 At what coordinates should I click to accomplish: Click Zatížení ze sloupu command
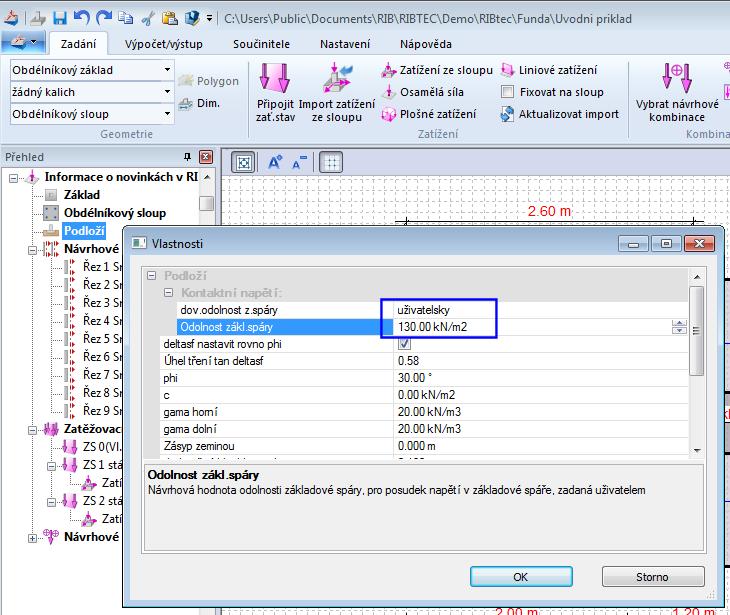click(437, 70)
